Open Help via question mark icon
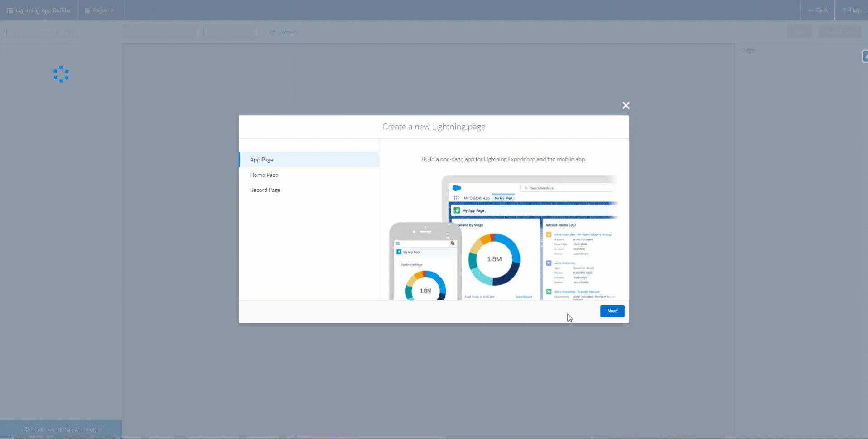The height and width of the screenshot is (439, 868). click(x=844, y=10)
